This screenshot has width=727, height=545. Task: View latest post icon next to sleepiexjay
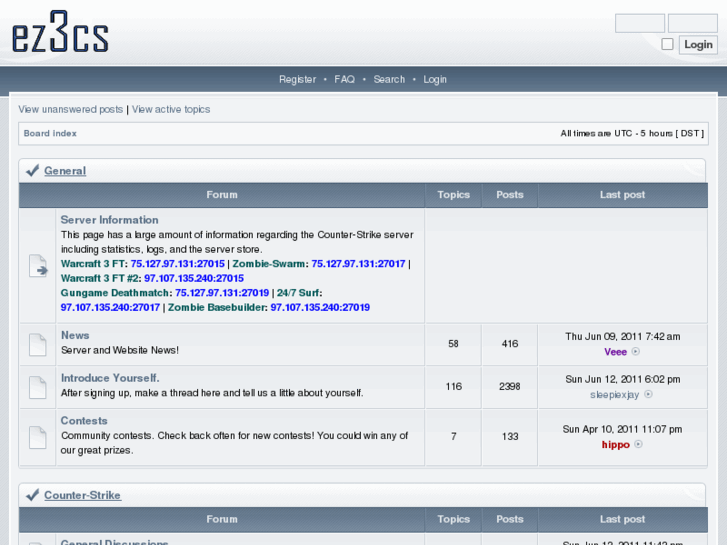click(648, 394)
